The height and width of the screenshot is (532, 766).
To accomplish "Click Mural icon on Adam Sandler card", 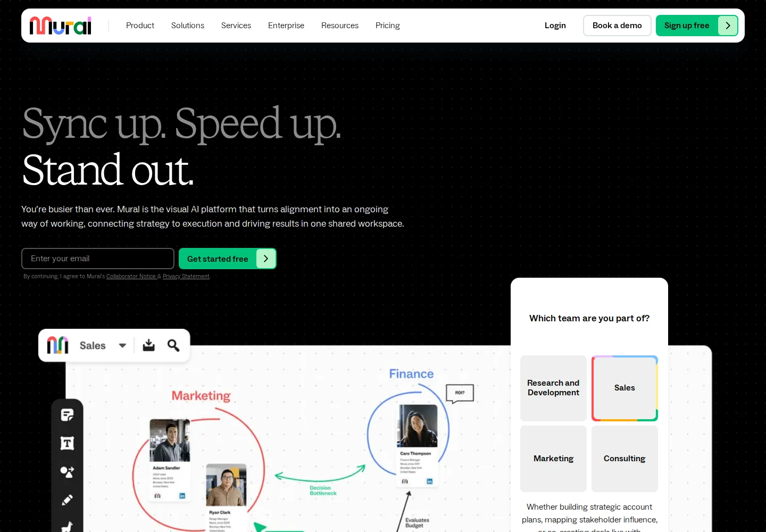I will [x=157, y=496].
